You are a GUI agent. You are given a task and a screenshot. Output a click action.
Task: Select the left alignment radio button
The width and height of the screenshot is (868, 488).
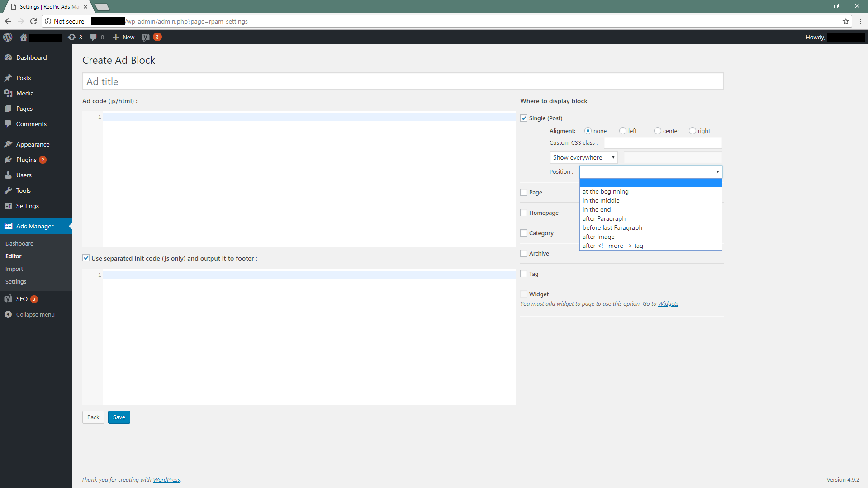pyautogui.click(x=623, y=131)
